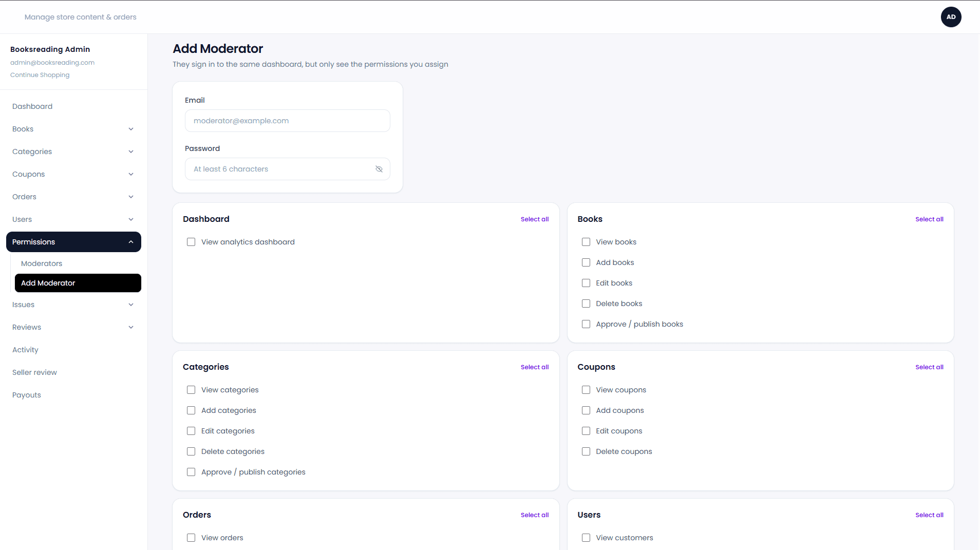This screenshot has width=980, height=550.
Task: Focus the moderator Email input field
Action: [x=287, y=121]
